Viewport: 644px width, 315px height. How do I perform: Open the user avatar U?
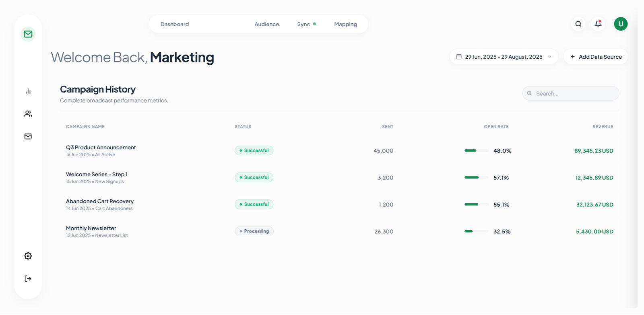pos(621,24)
